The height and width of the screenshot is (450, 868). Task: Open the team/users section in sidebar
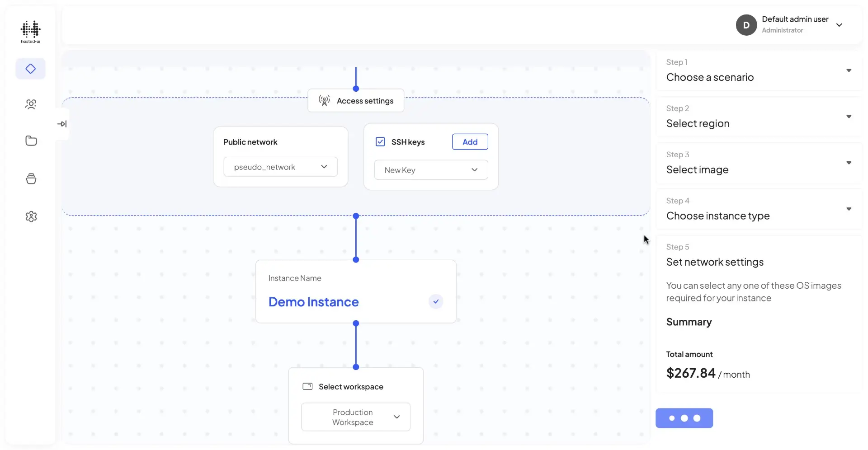click(x=30, y=104)
